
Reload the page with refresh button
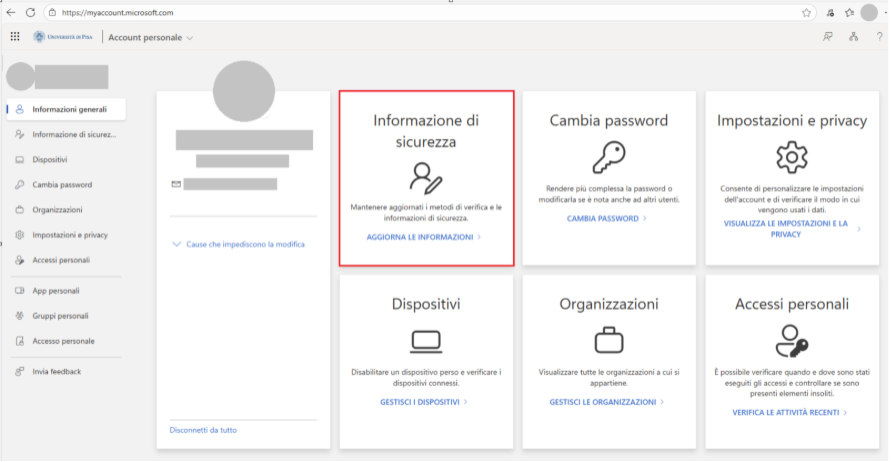point(30,13)
